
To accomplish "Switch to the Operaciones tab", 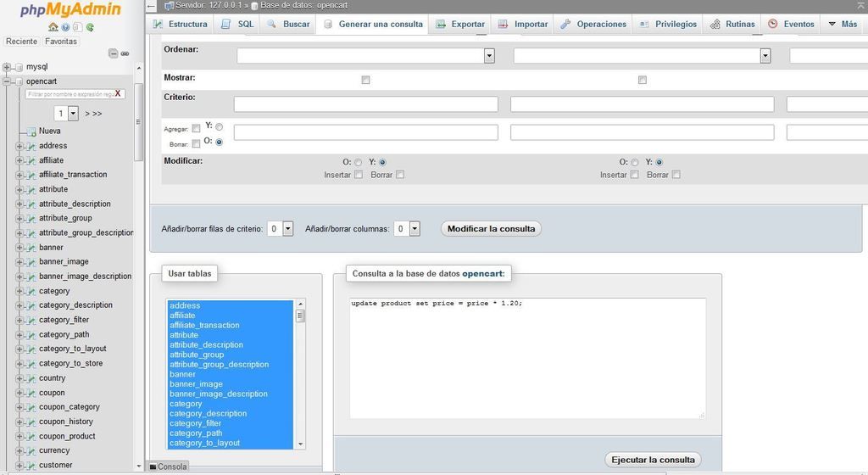I will (593, 24).
